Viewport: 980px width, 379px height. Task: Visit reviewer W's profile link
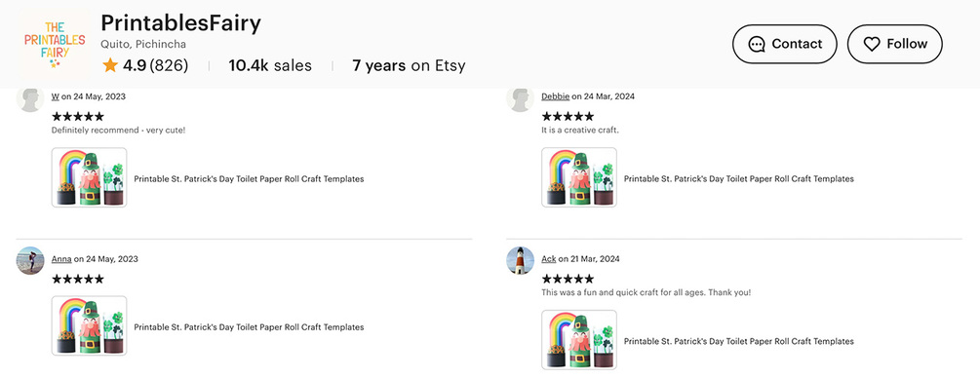tap(55, 96)
